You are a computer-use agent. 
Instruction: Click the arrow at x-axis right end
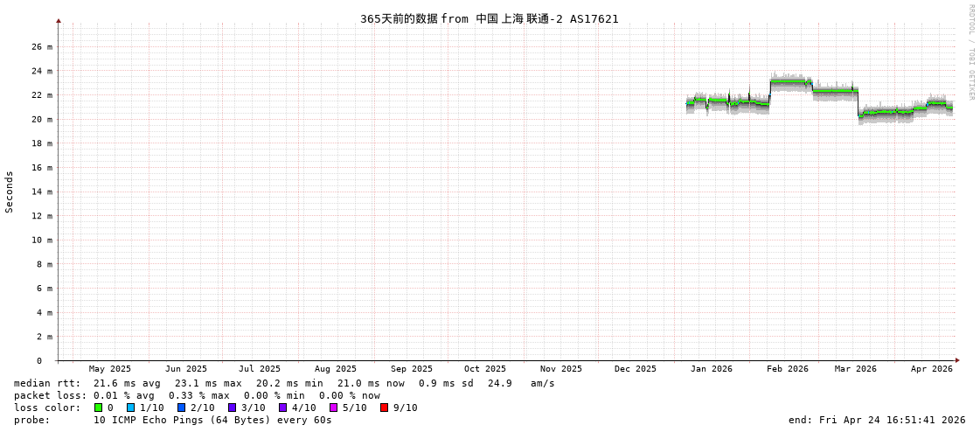click(957, 360)
